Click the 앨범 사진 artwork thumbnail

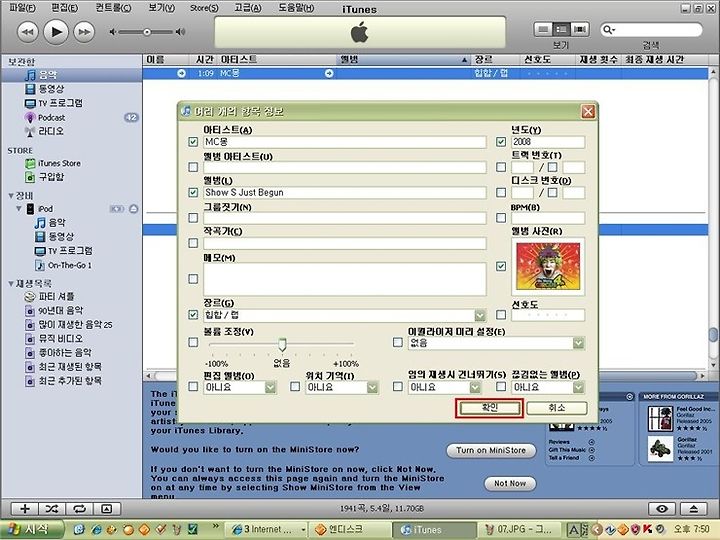(x=548, y=267)
